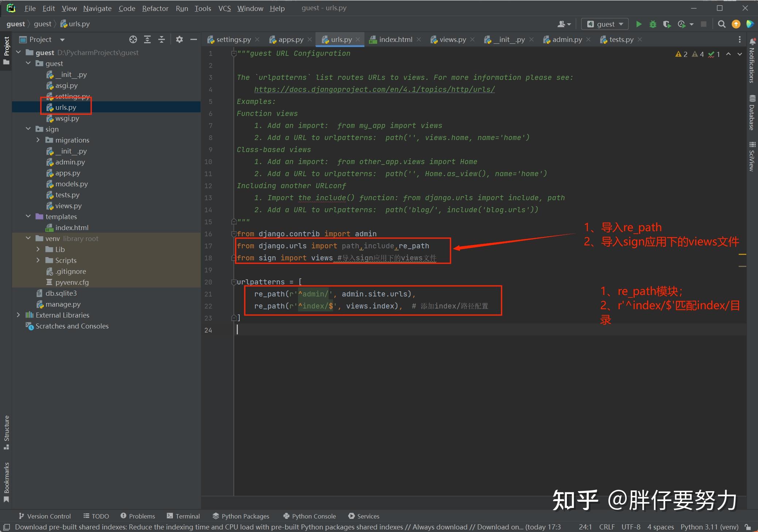Open IDE updates icon
The width and height of the screenshot is (758, 532).
tap(736, 24)
